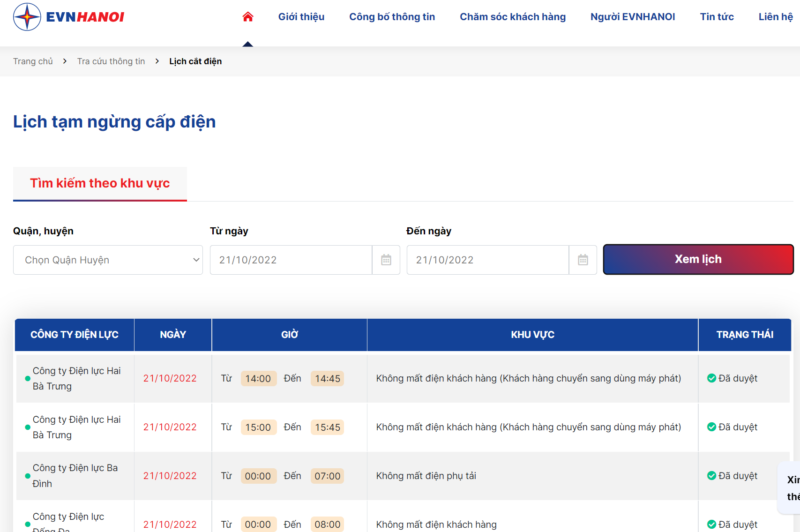This screenshot has width=800, height=532.
Task: Click breadcrumb arrow after Trang chủ
Action: click(x=65, y=61)
